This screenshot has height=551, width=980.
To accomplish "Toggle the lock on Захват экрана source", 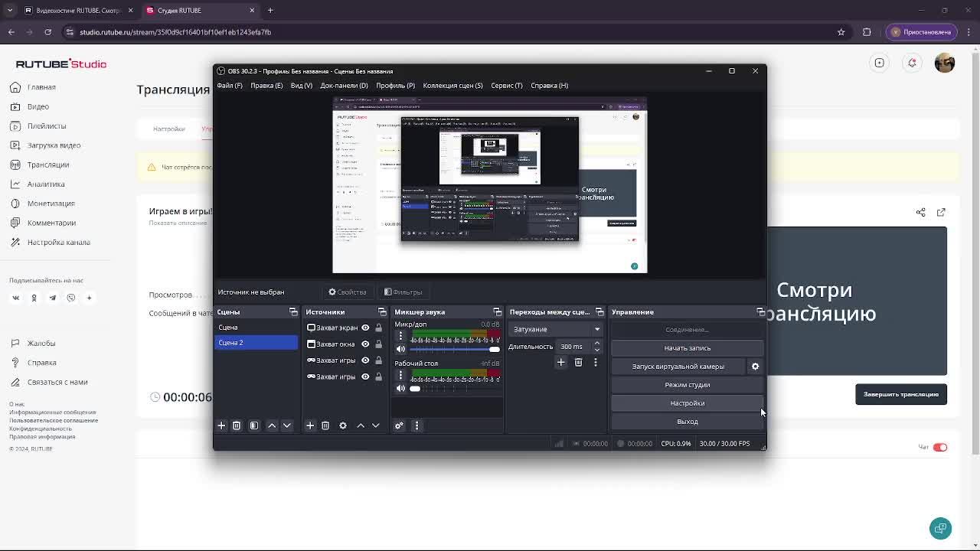I will coord(378,328).
